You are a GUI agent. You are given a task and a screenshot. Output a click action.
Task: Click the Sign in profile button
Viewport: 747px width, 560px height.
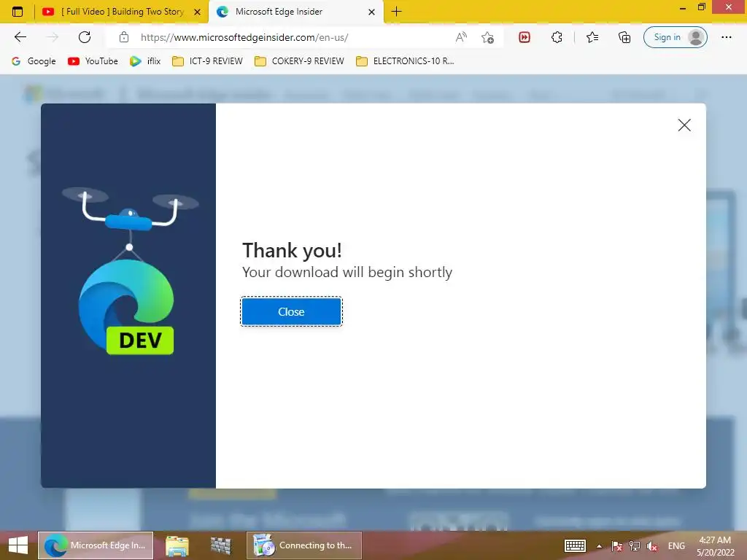(x=675, y=37)
